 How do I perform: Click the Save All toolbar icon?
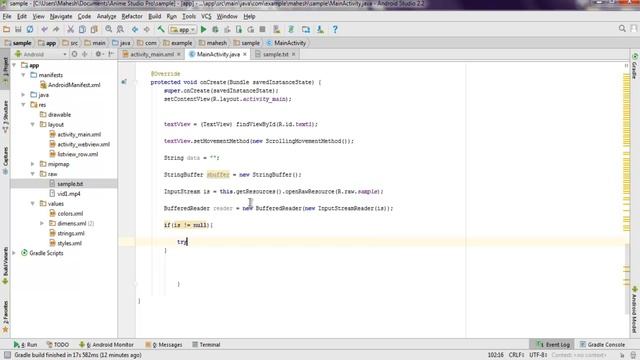click(18, 29)
